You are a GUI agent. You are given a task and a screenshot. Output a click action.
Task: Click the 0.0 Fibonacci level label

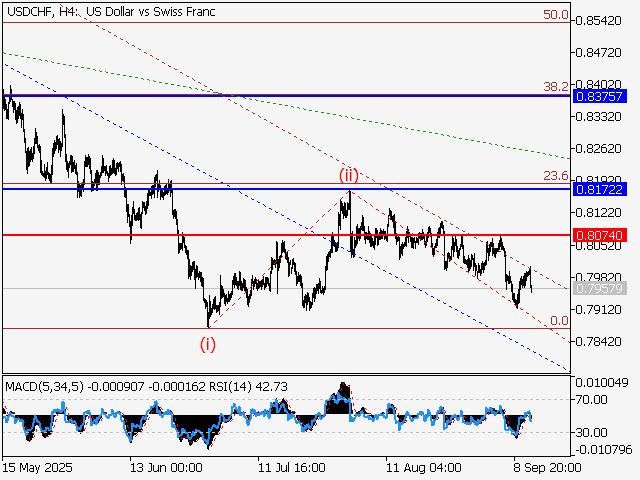(x=560, y=320)
